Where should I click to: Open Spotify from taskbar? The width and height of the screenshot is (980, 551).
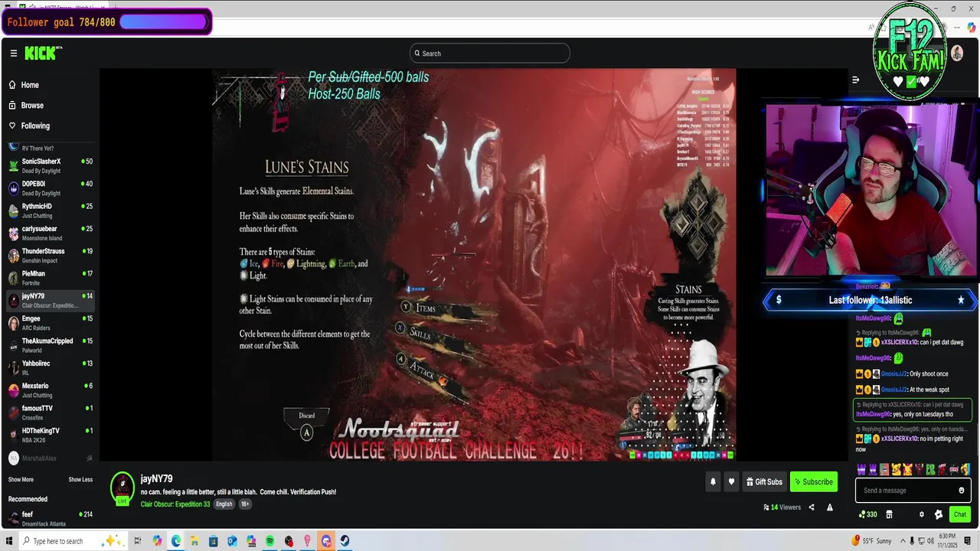[x=270, y=541]
